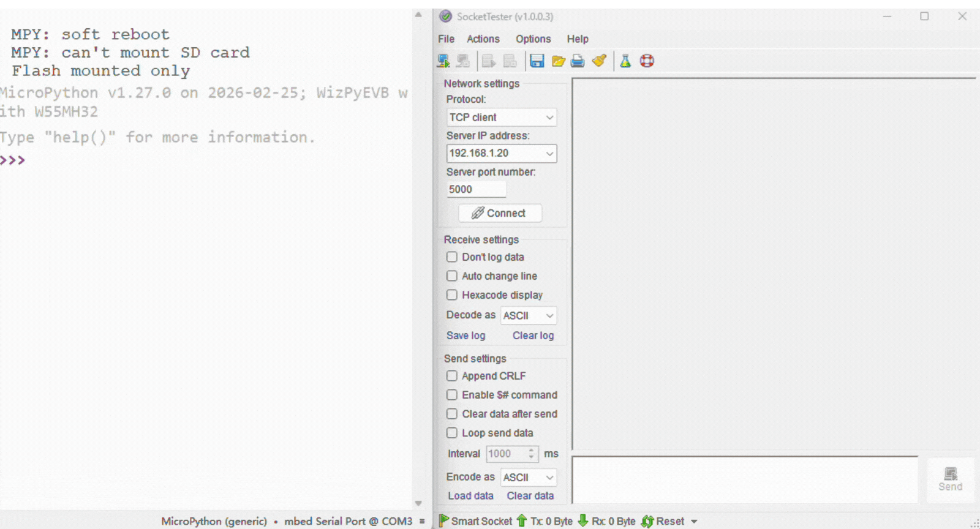Check the Append CRLF option
The width and height of the screenshot is (980, 529).
click(x=452, y=376)
